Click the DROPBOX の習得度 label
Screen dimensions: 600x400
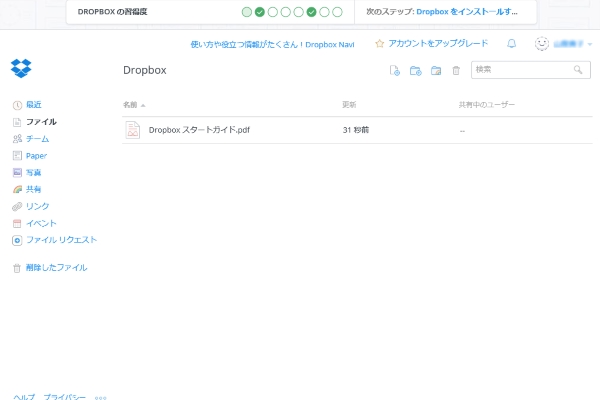point(112,12)
